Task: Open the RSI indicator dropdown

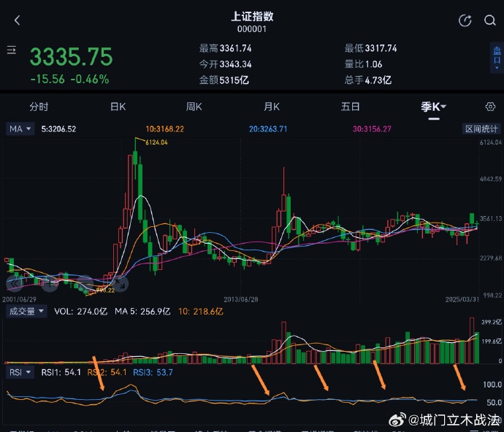Action: (20, 372)
